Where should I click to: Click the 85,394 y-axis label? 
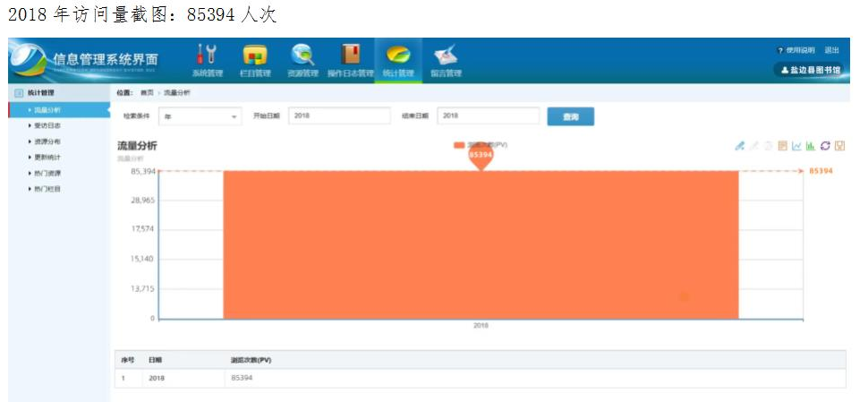[x=143, y=171]
